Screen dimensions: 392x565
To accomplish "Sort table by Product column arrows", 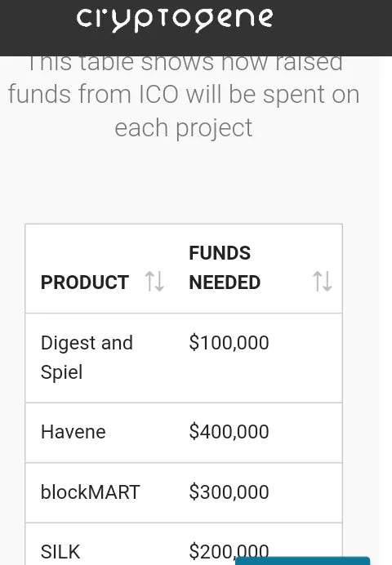I will [154, 282].
